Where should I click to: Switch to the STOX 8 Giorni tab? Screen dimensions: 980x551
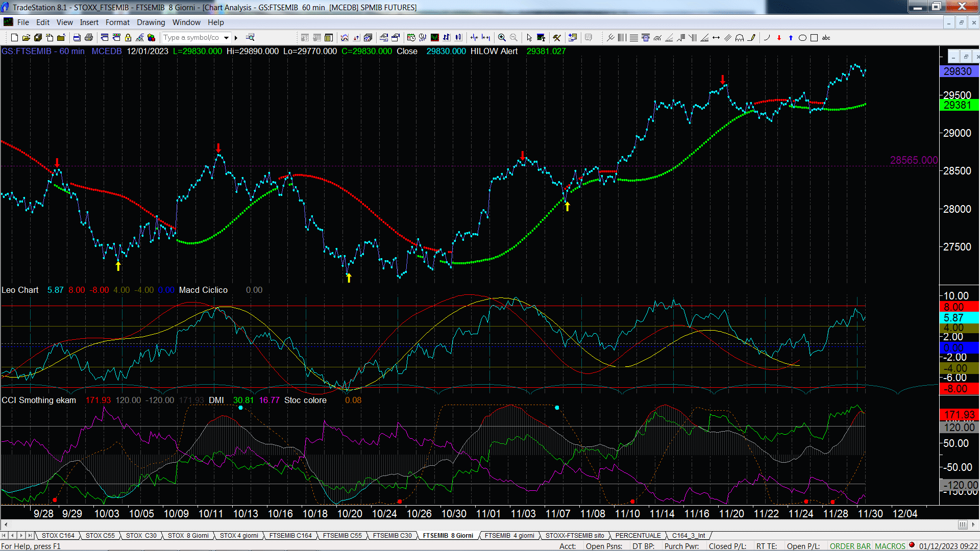click(x=188, y=536)
